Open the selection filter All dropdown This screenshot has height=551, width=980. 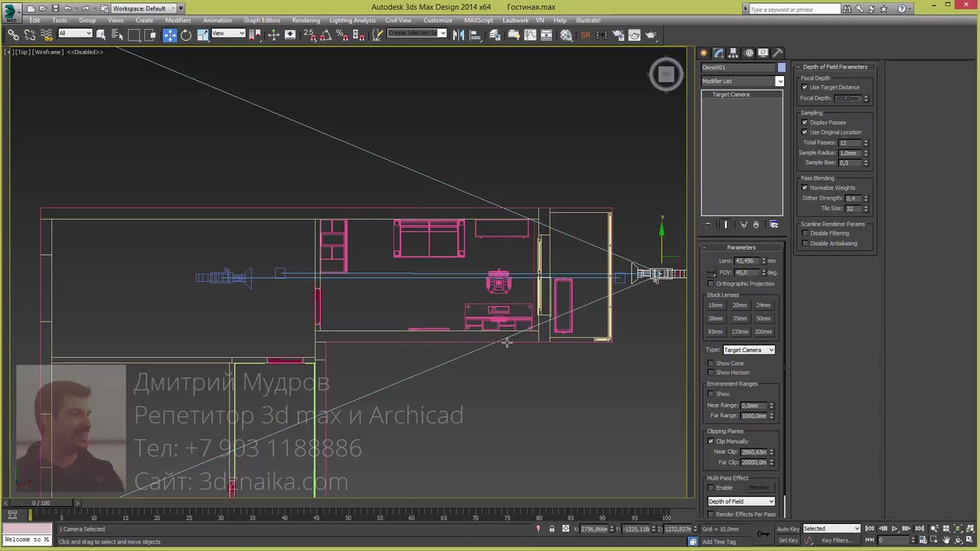(x=75, y=34)
